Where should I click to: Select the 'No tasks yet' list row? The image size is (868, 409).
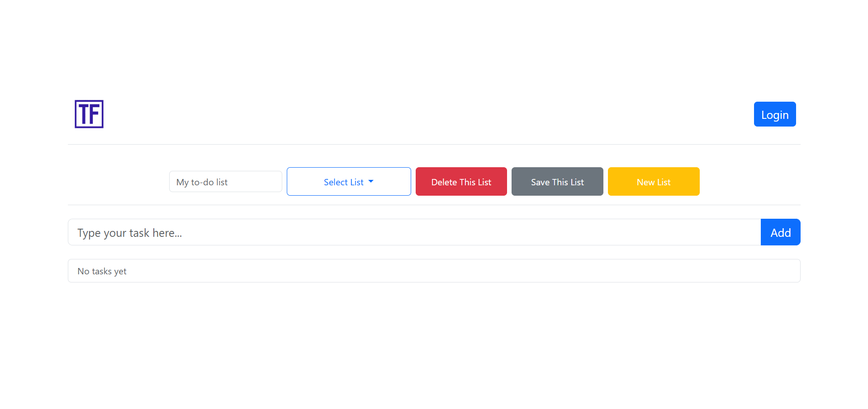point(433,271)
